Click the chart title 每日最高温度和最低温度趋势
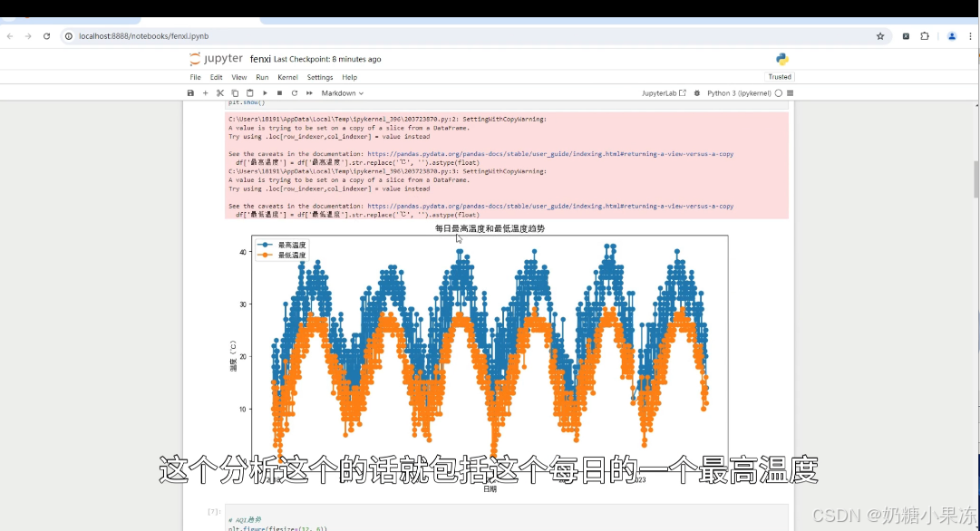Viewport: 980px width, 531px height. (490, 228)
